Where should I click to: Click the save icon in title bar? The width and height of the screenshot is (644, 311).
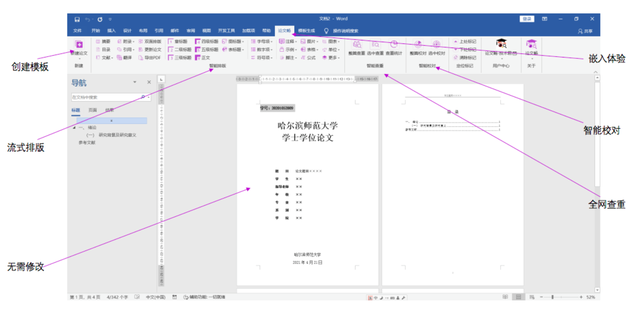[77, 19]
